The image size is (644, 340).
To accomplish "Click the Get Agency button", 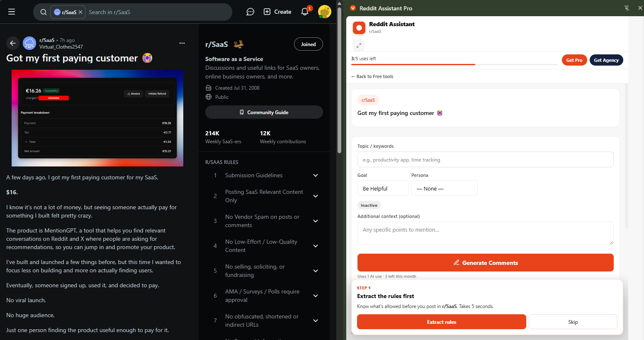I will point(606,60).
